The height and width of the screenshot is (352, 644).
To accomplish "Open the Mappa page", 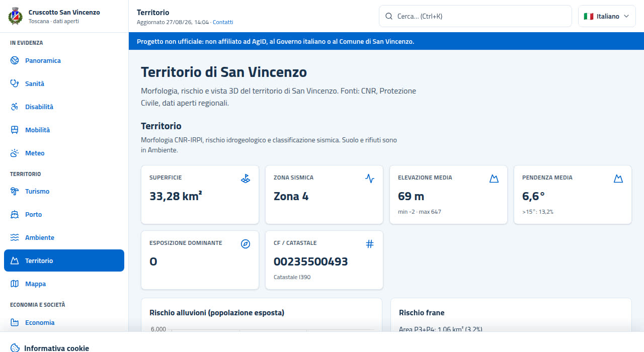I will [64, 284].
